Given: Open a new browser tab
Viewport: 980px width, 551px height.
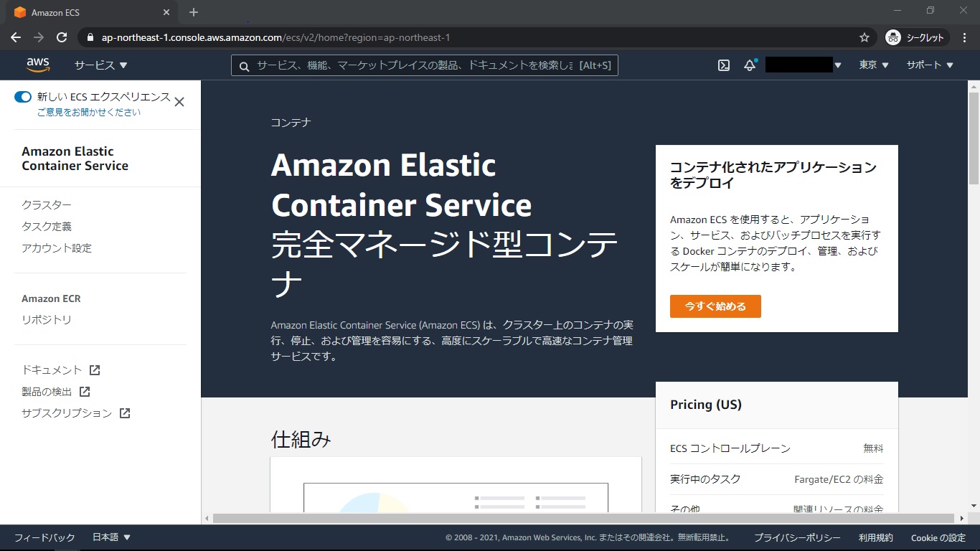Looking at the screenshot, I should coord(194,12).
